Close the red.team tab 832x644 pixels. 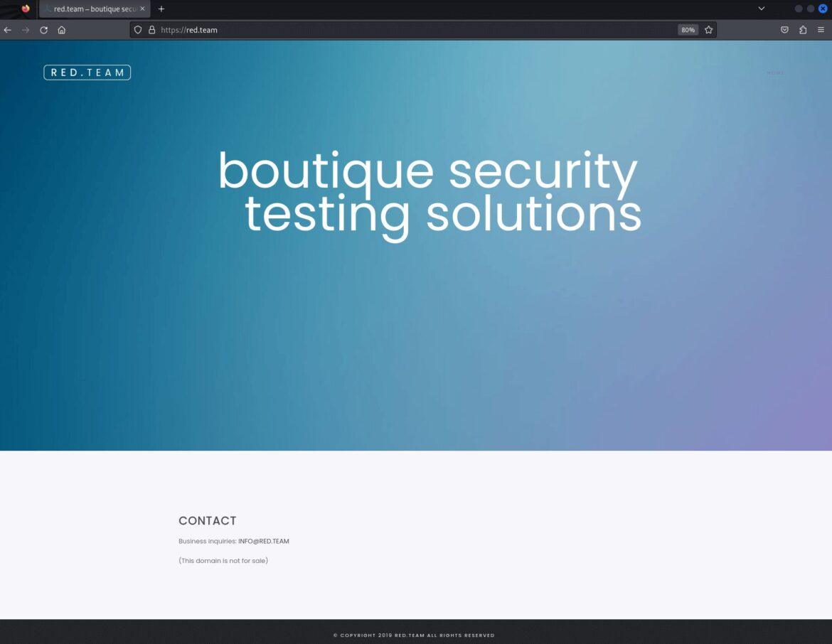(x=142, y=9)
